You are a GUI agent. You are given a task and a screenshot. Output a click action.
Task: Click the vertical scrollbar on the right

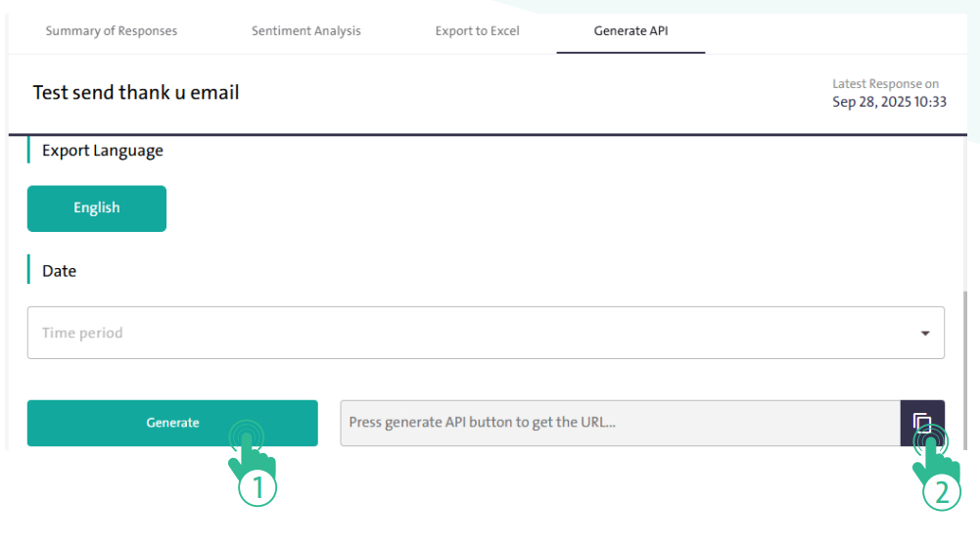pyautogui.click(x=965, y=362)
